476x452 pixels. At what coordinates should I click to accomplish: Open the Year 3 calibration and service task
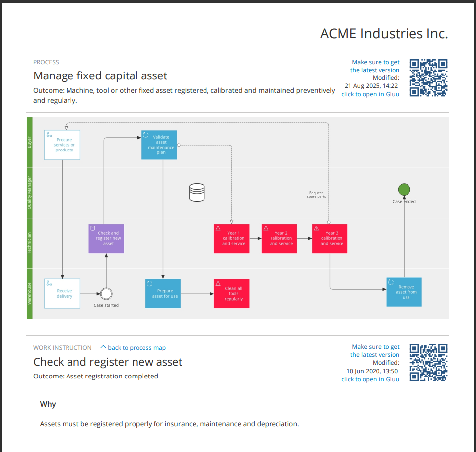(x=330, y=238)
